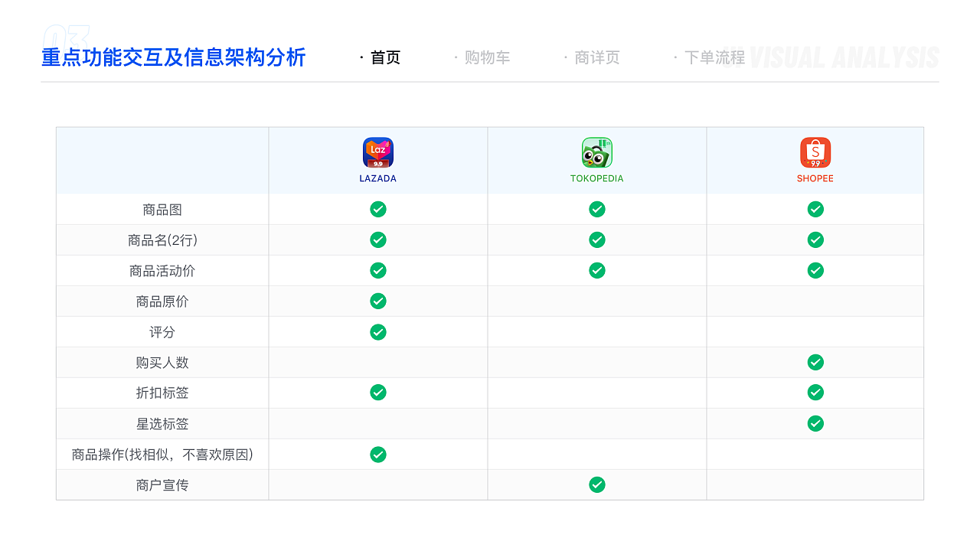Screen dimensions: 980x551
Task: Click the Shopee app icon
Action: tap(815, 153)
